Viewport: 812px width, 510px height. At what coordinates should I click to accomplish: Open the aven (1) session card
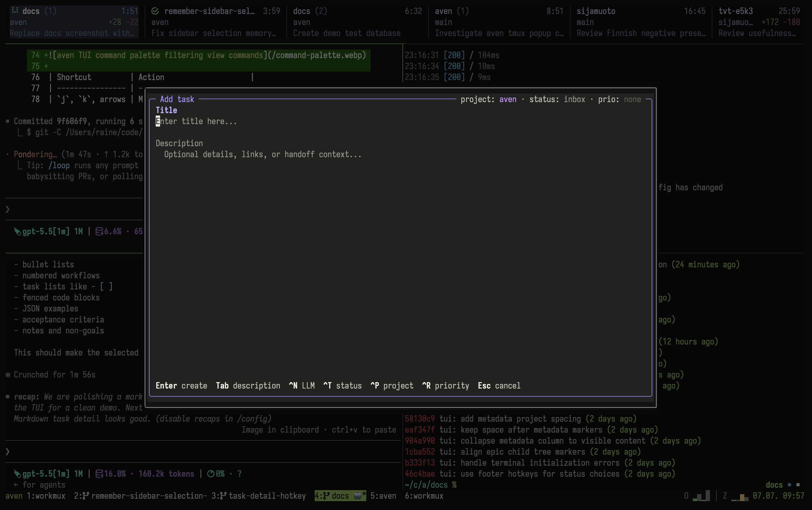click(x=499, y=22)
